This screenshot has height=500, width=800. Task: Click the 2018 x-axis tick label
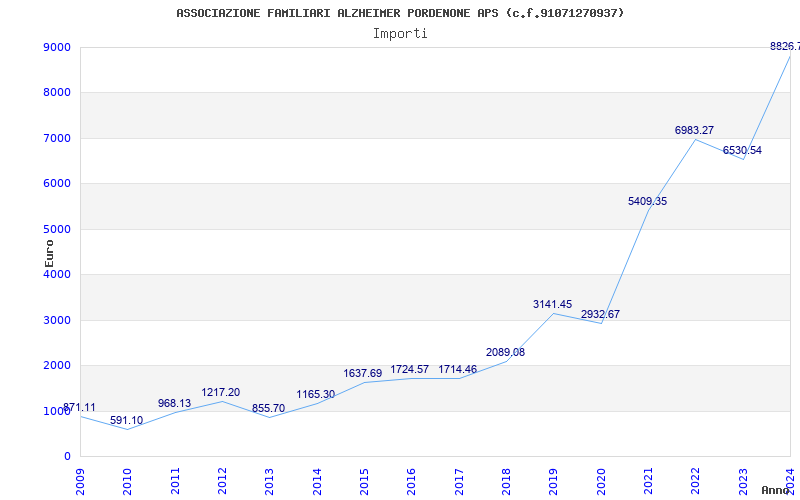pyautogui.click(x=506, y=481)
